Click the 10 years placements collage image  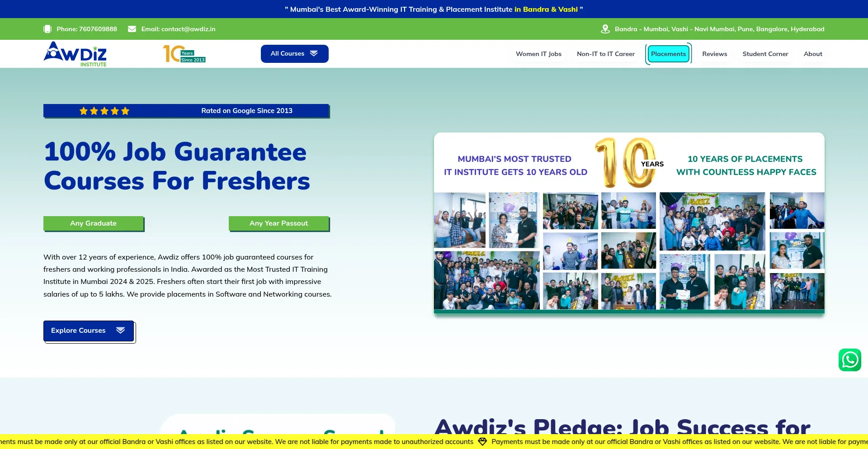tap(629, 222)
